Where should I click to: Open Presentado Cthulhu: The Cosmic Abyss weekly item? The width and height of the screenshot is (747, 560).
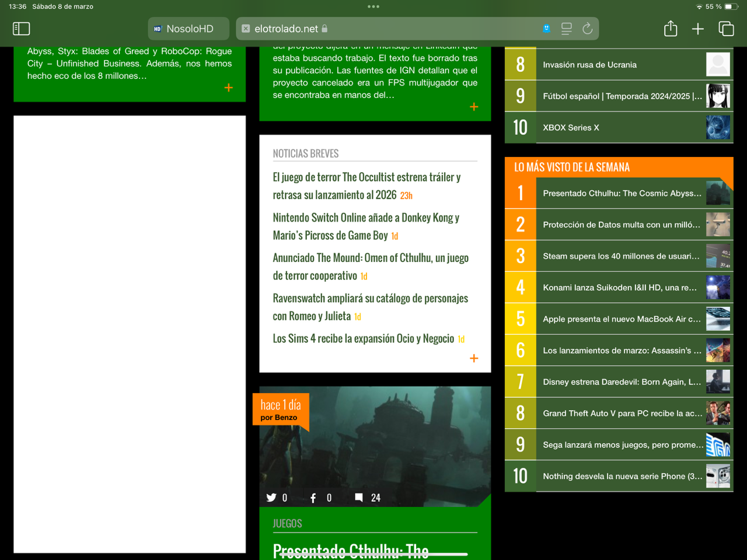click(x=622, y=193)
